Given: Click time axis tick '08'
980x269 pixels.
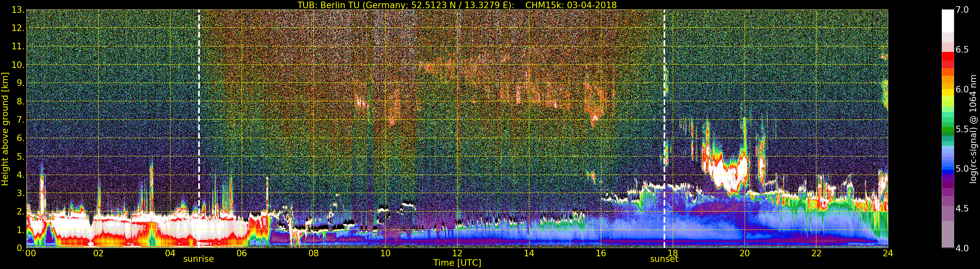Looking at the screenshot, I should coord(313,253).
